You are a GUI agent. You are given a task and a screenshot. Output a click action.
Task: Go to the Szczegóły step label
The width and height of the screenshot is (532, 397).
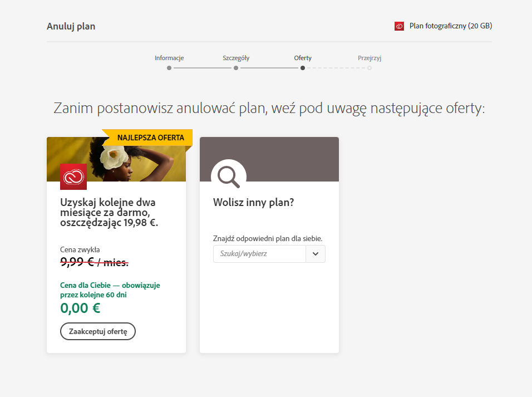(236, 58)
